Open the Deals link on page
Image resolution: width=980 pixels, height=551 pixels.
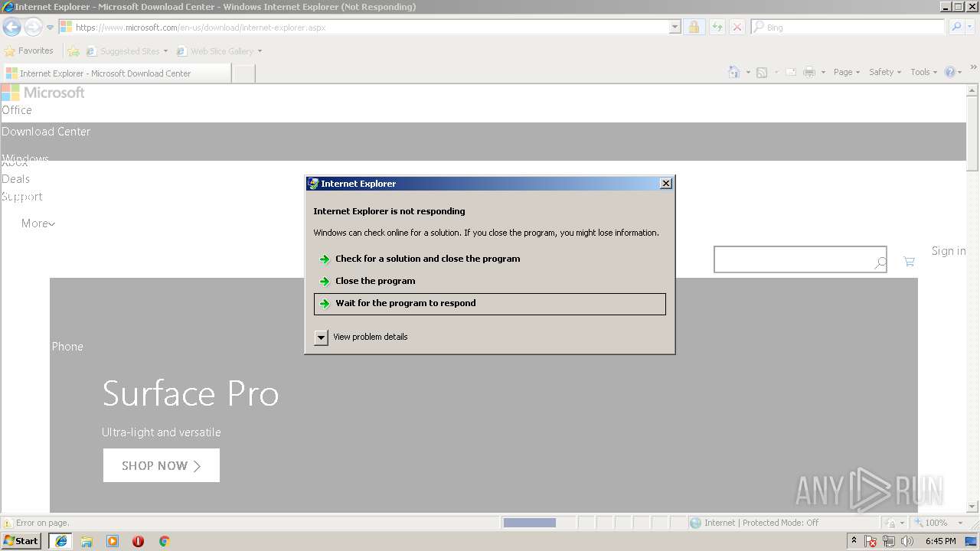[15, 179]
